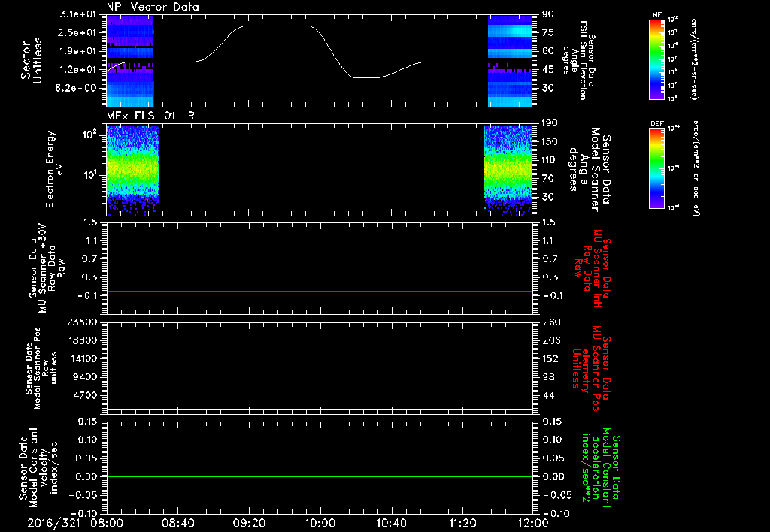Click the 11:20 time axis label
This screenshot has width=770, height=532.
click(462, 523)
